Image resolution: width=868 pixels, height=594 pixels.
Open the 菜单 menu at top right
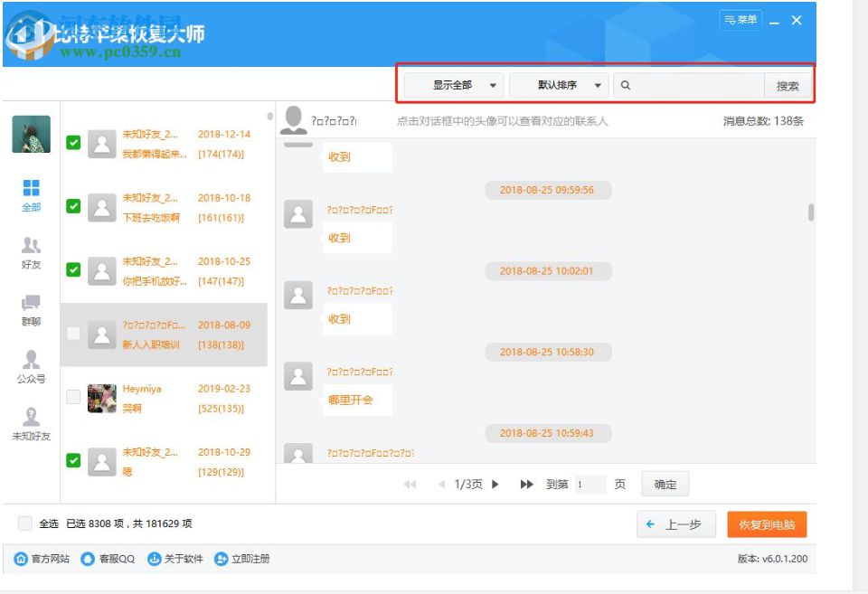click(x=741, y=17)
